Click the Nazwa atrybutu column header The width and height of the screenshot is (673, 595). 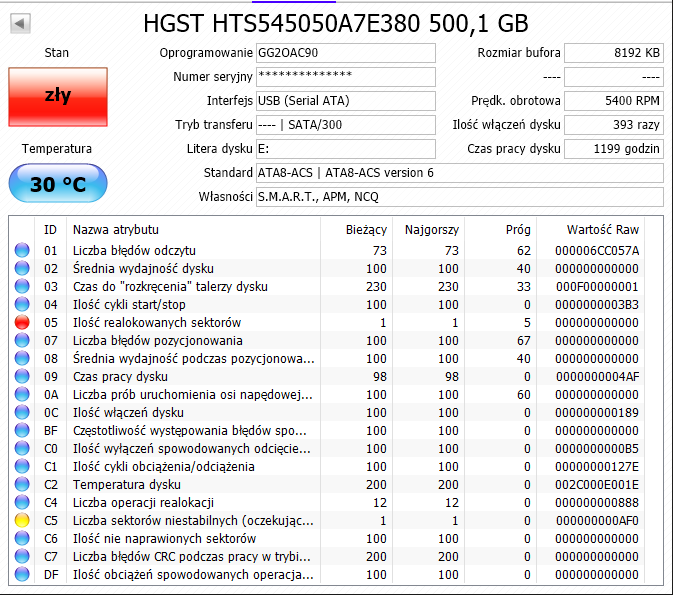193,230
